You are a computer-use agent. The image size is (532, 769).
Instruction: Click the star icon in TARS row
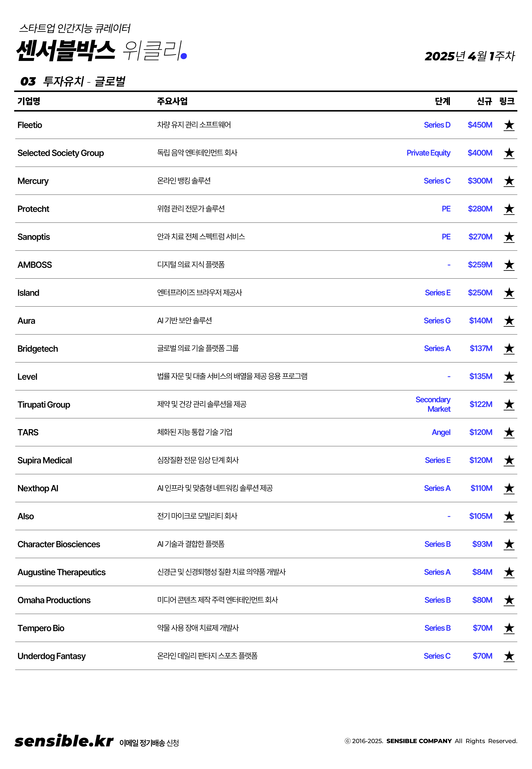(509, 433)
